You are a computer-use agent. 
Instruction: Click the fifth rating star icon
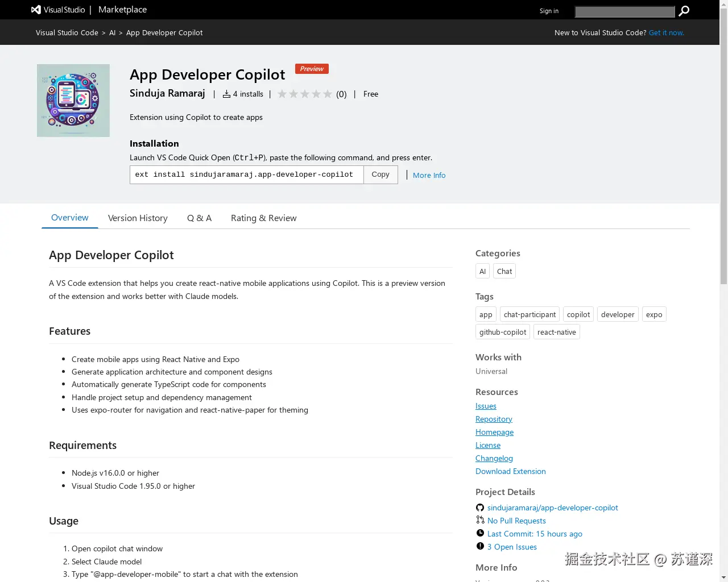tap(327, 94)
